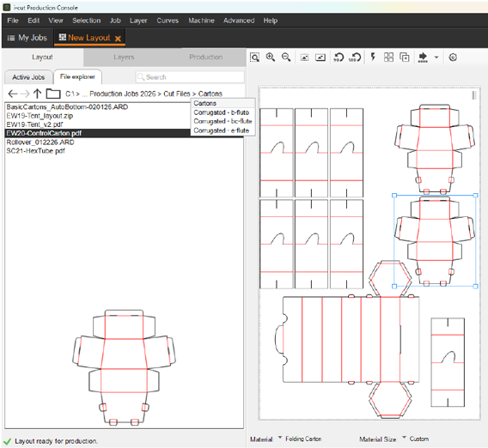Switch to the Production panel tab
The height and width of the screenshot is (448, 488).
(x=205, y=58)
